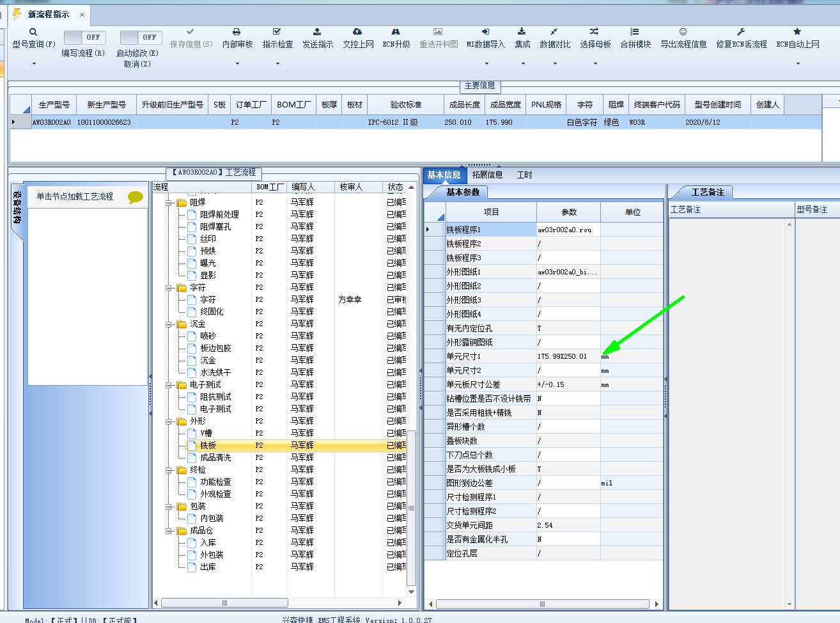Close the 新流程指示 tab

coord(82,14)
